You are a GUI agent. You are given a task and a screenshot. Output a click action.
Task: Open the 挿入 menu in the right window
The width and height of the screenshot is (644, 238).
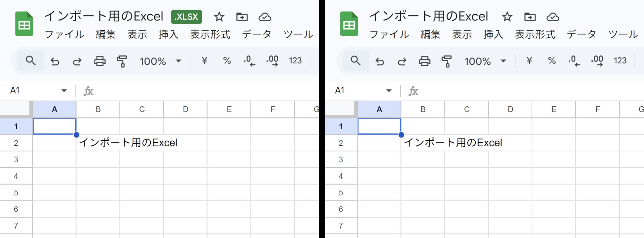(493, 34)
